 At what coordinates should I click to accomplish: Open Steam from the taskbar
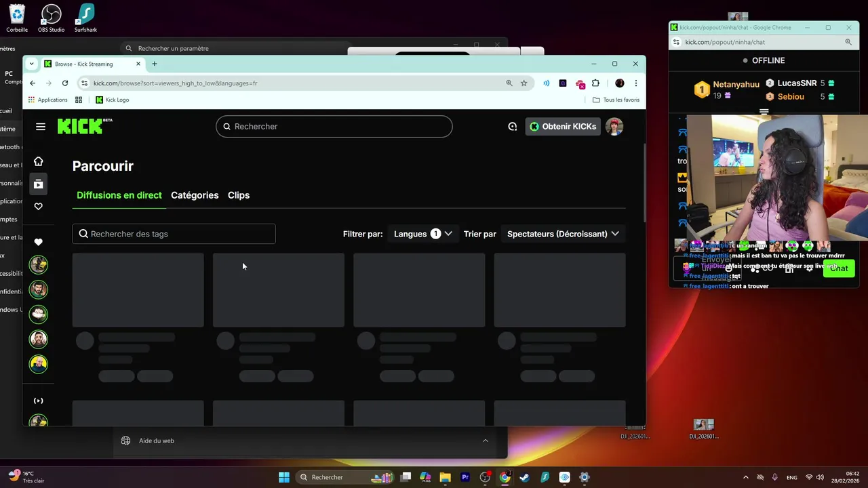524,477
